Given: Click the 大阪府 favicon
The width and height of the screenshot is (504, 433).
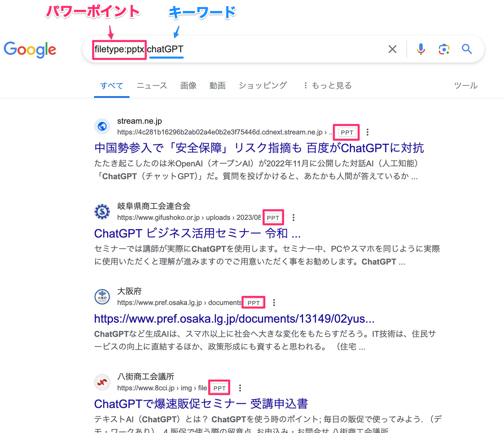Looking at the screenshot, I should 102,297.
